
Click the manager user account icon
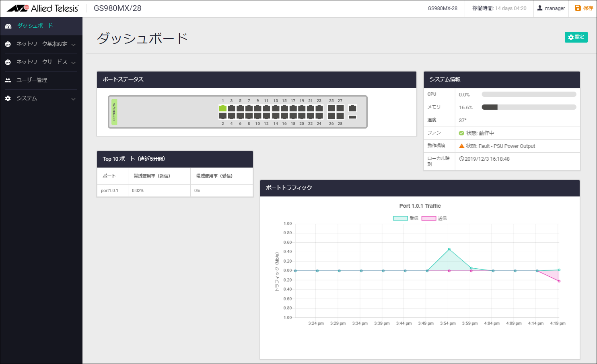pos(540,8)
